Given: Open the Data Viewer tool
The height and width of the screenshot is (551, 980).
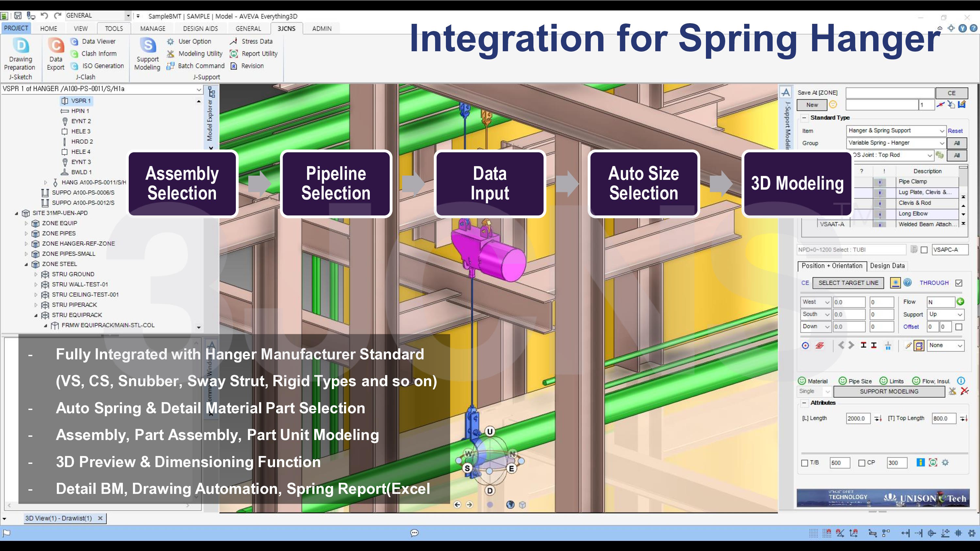Looking at the screenshot, I should (93, 41).
